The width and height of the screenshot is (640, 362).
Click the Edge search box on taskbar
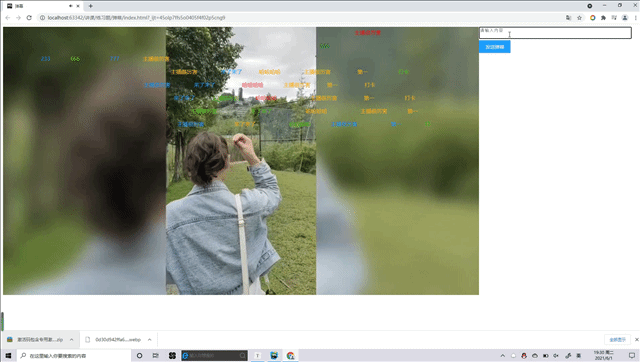pos(214,355)
